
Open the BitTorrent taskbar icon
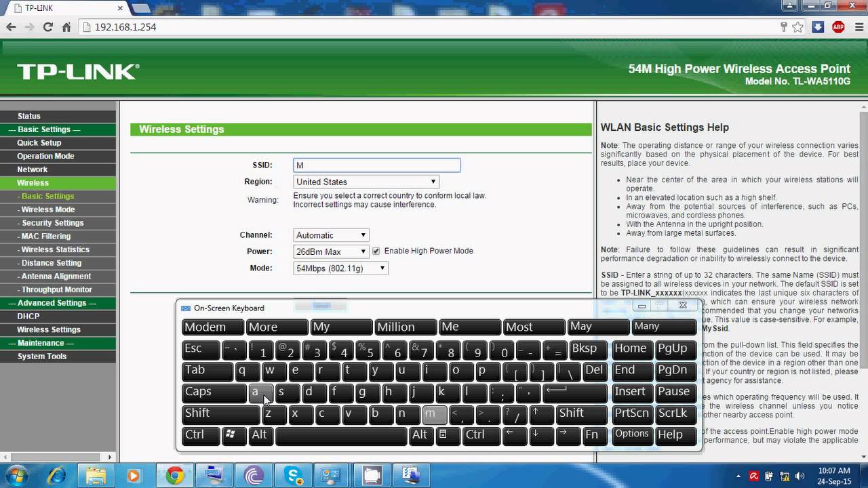click(255, 476)
